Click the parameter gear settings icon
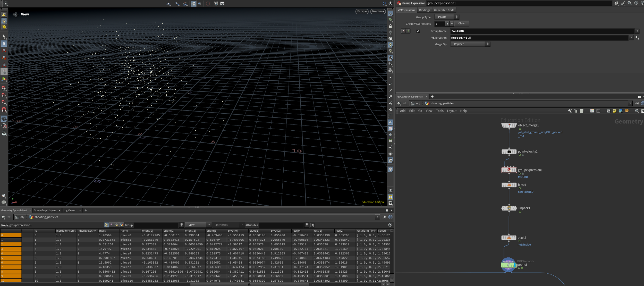This screenshot has height=286, width=644. 616,3
